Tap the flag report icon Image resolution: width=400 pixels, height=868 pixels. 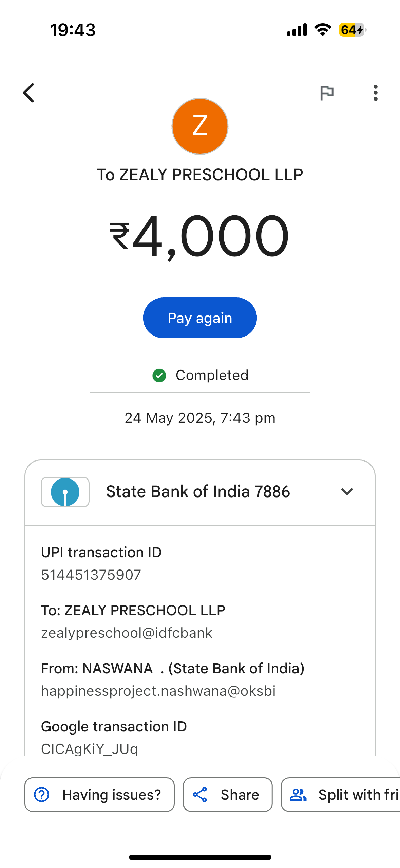pos(327,93)
